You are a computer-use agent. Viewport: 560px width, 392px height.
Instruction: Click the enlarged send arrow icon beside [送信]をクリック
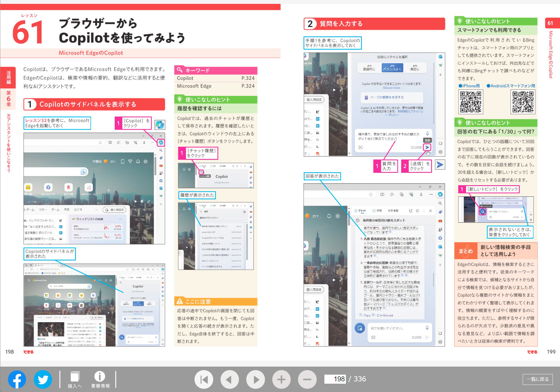(x=440, y=165)
